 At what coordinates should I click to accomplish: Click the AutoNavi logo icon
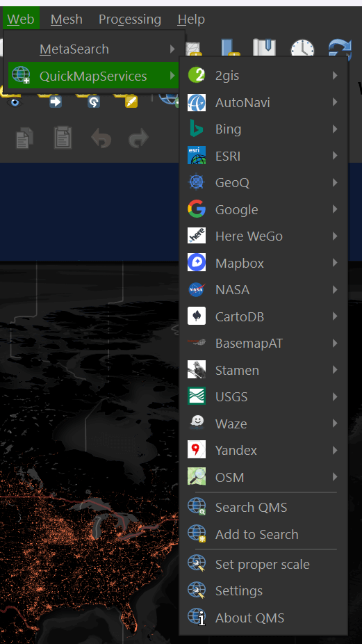point(197,102)
